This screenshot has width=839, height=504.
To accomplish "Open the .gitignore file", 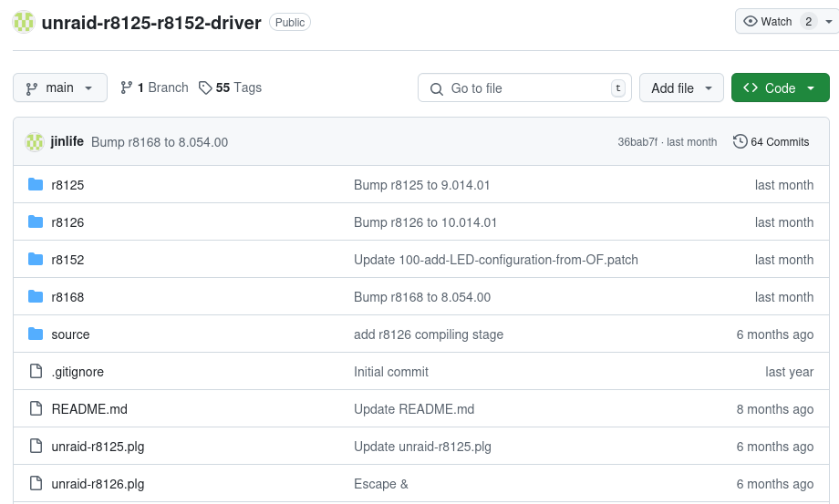I will point(78,372).
